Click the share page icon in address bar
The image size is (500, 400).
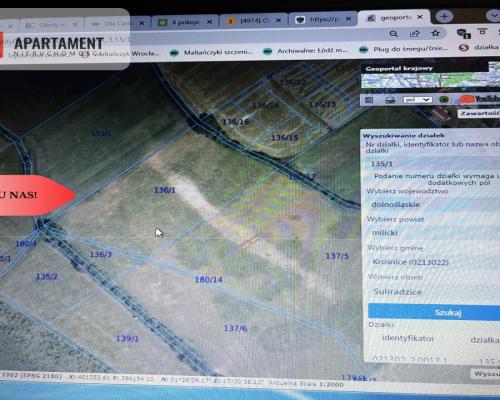click(414, 34)
